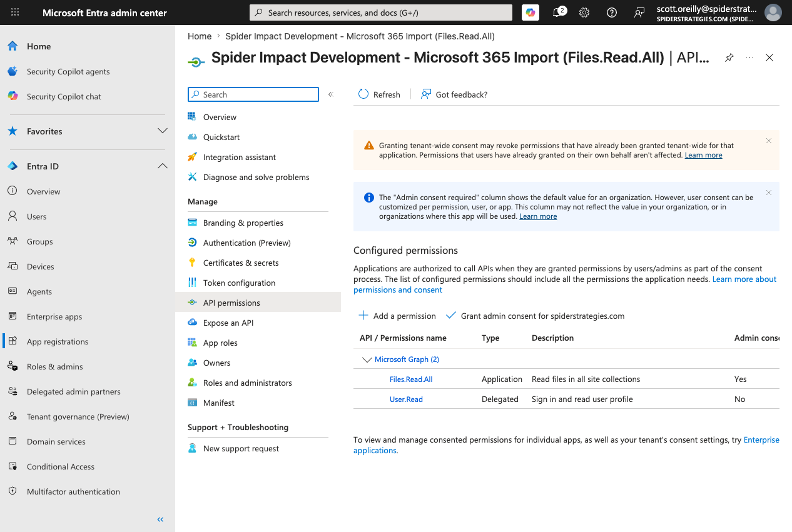Open Integration assistant
This screenshot has height=532, width=792.
pos(240,157)
